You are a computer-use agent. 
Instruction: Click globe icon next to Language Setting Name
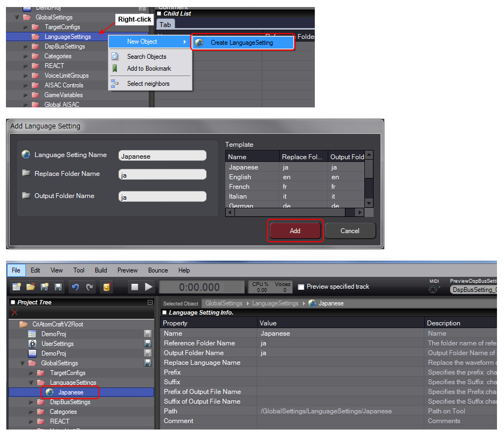[26, 154]
